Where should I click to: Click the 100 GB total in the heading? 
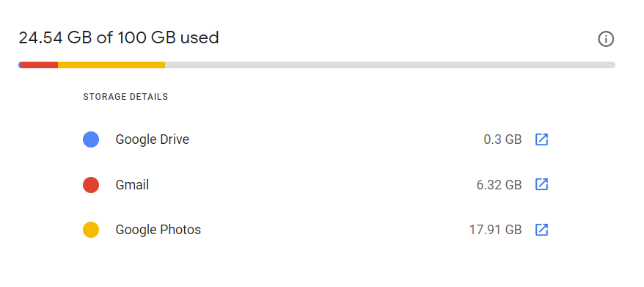pyautogui.click(x=147, y=38)
